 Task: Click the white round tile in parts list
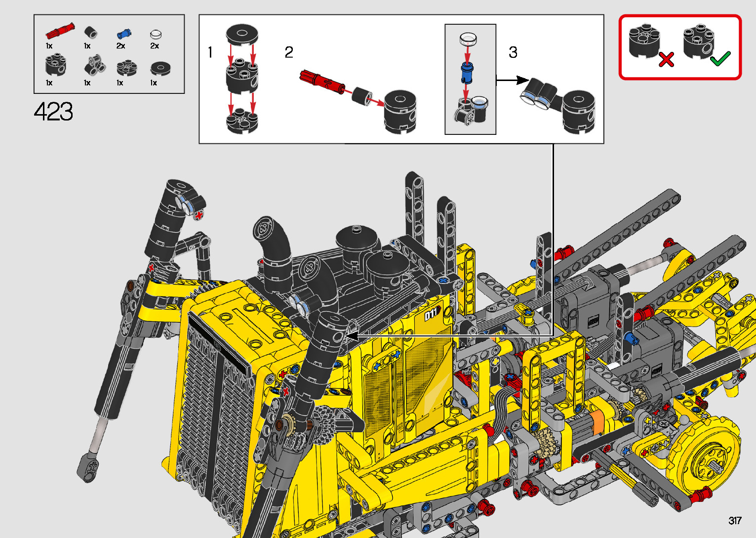156,34
